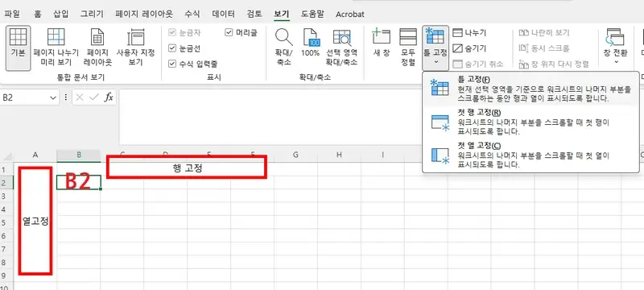Click 동시 스크롤 synchronous scrolling
Viewport: 644px width, 290px height.
point(544,48)
